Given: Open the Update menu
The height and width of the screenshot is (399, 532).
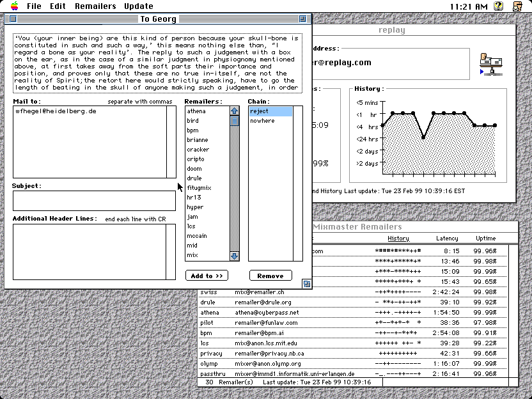Looking at the screenshot, I should [138, 6].
